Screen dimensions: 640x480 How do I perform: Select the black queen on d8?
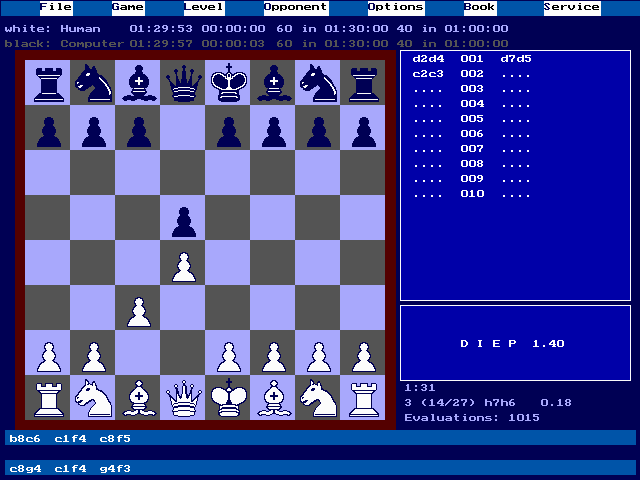click(184, 84)
